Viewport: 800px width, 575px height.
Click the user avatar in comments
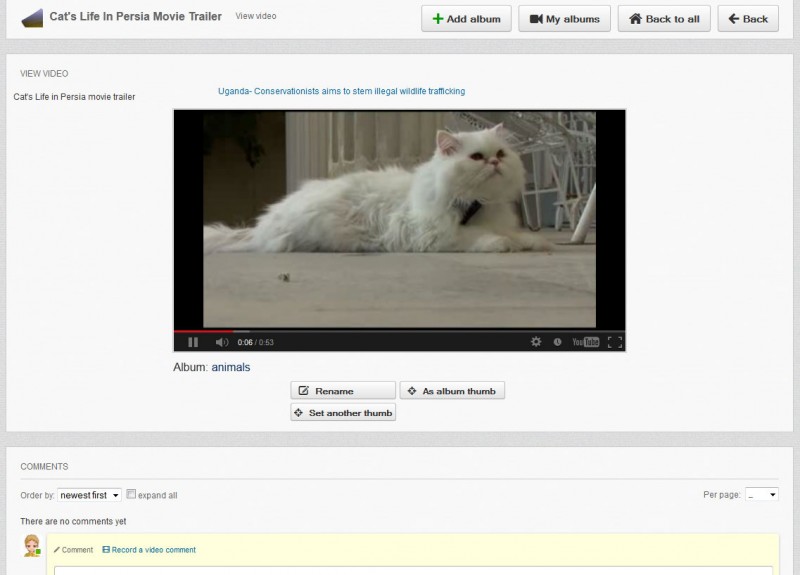coord(32,546)
